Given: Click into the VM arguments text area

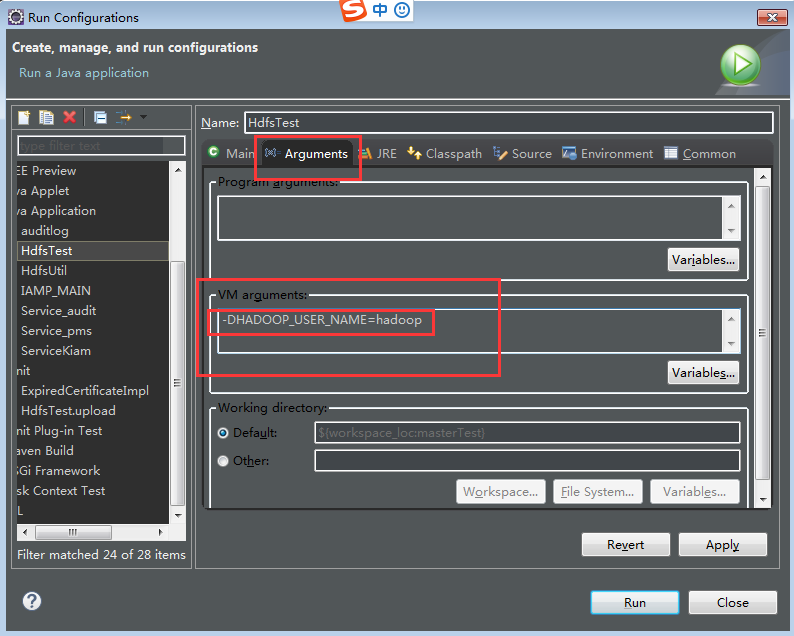Looking at the screenshot, I should (470, 331).
